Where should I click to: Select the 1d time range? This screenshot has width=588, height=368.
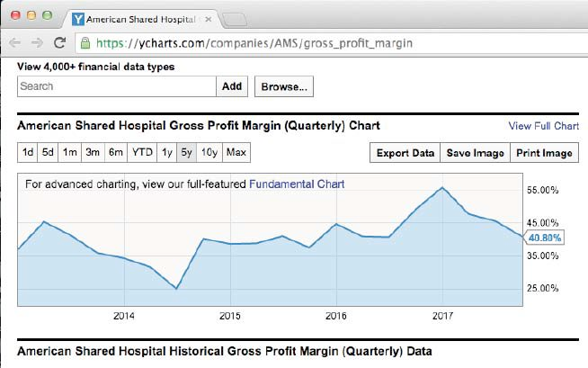(27, 152)
